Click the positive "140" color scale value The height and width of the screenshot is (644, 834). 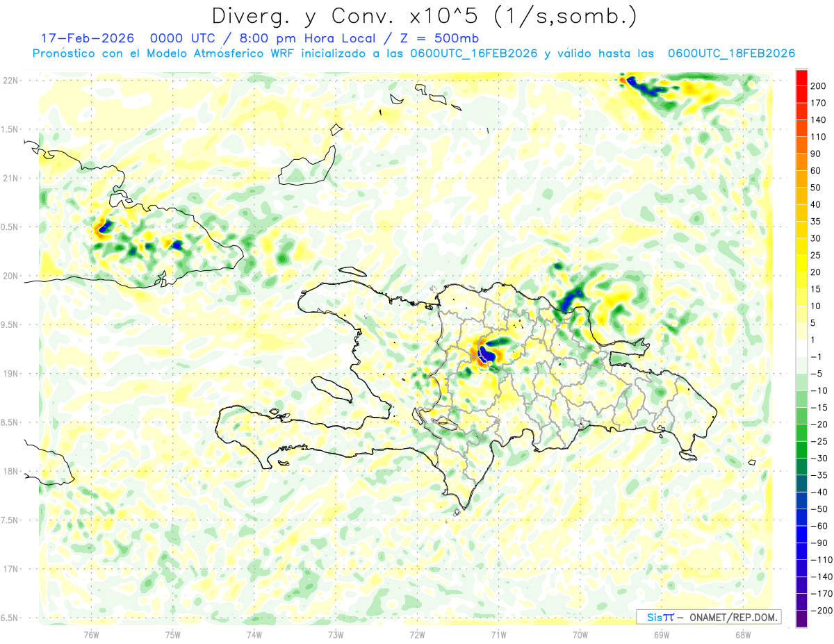[818, 120]
